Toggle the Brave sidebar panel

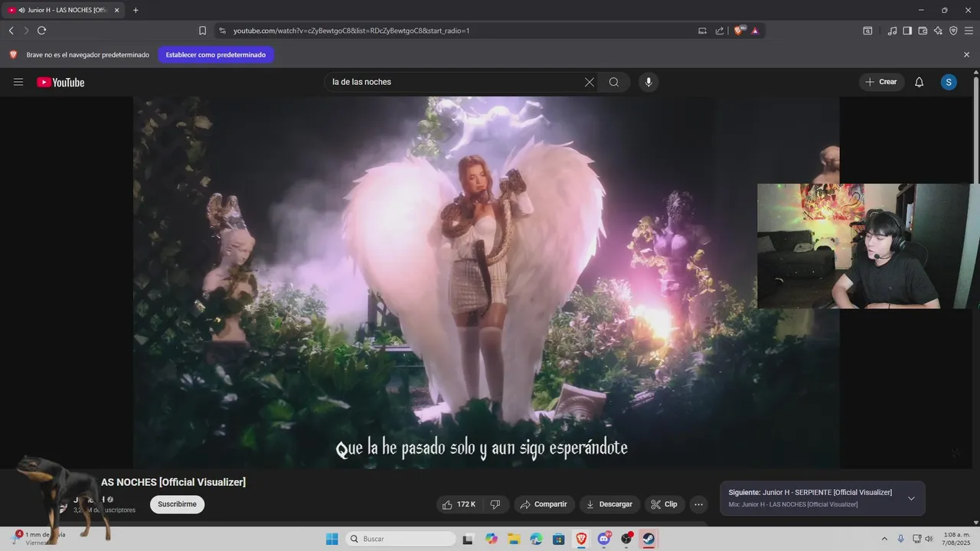(x=907, y=31)
